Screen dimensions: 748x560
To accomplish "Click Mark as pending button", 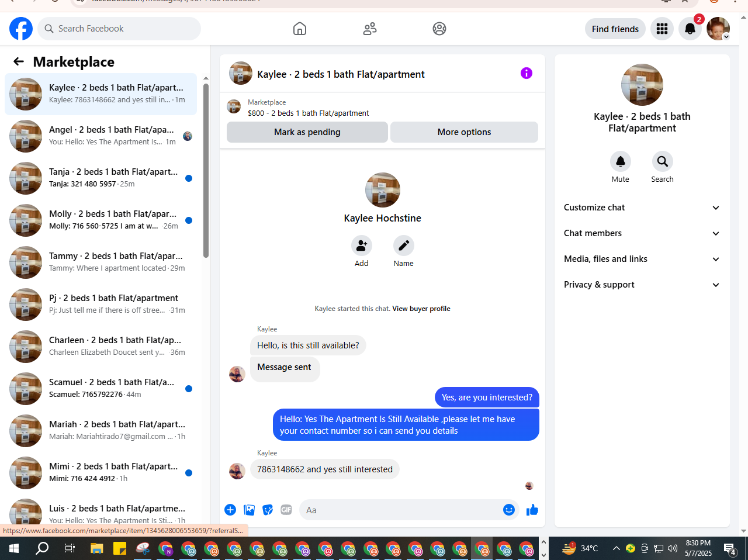I will click(x=307, y=132).
